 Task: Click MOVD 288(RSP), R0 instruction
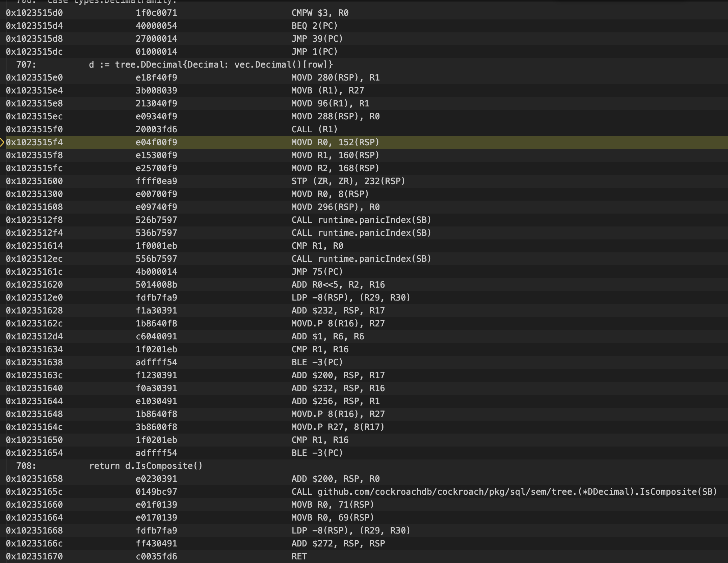pyautogui.click(x=335, y=116)
